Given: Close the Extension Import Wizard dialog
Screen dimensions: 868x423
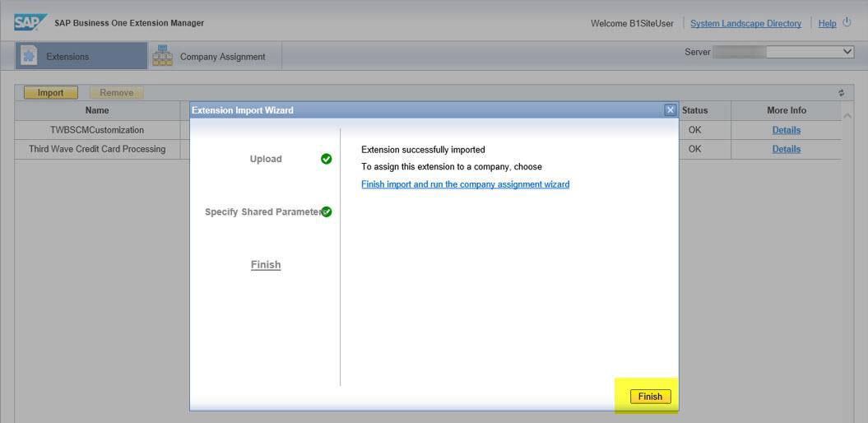Looking at the screenshot, I should (x=671, y=110).
